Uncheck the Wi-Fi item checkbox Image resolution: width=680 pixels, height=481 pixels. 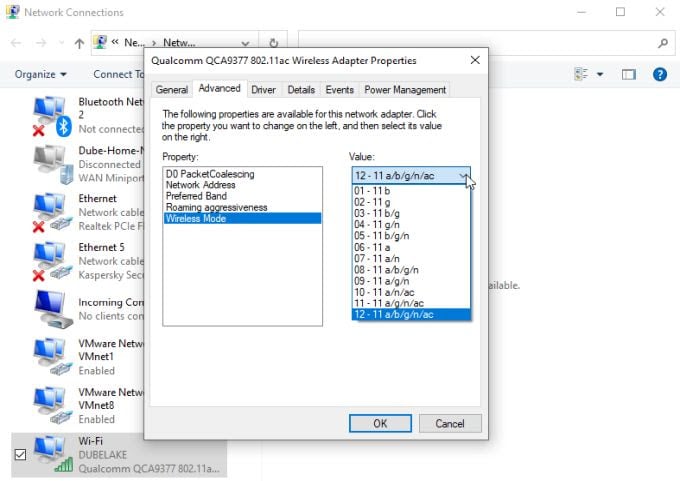(20, 455)
